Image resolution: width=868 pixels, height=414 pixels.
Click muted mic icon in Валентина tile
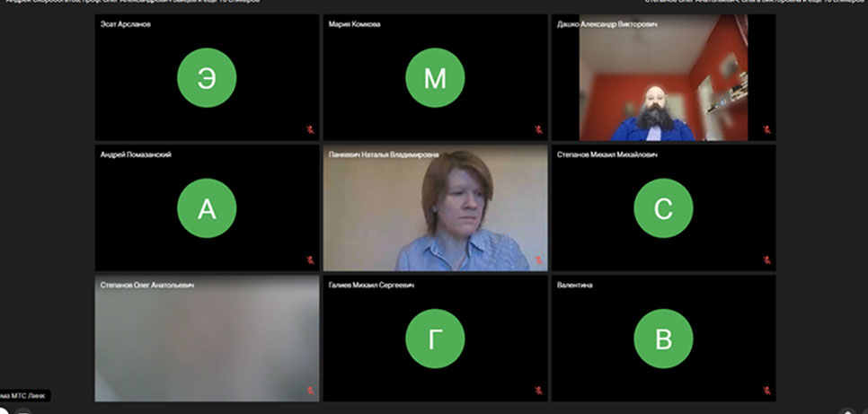(x=766, y=391)
